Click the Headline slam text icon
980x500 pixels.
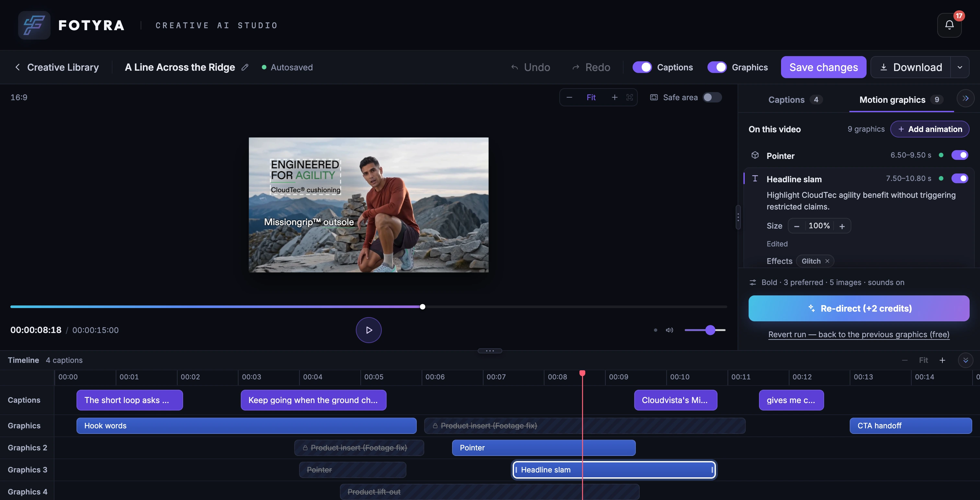(755, 178)
